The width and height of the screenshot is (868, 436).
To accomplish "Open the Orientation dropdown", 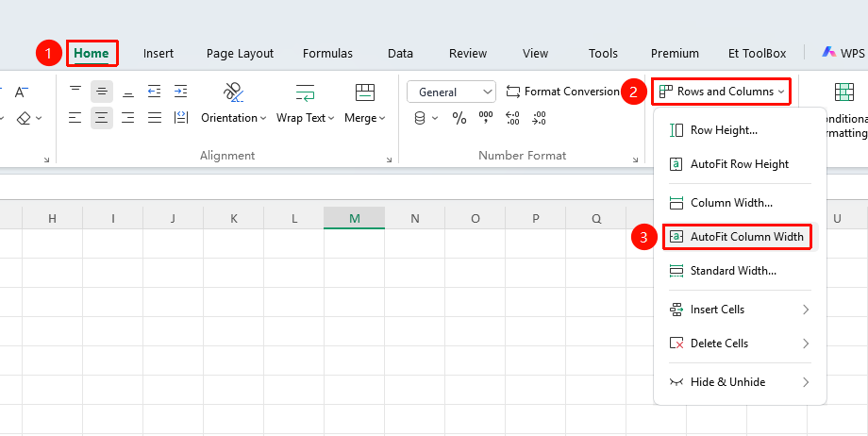I will (234, 118).
